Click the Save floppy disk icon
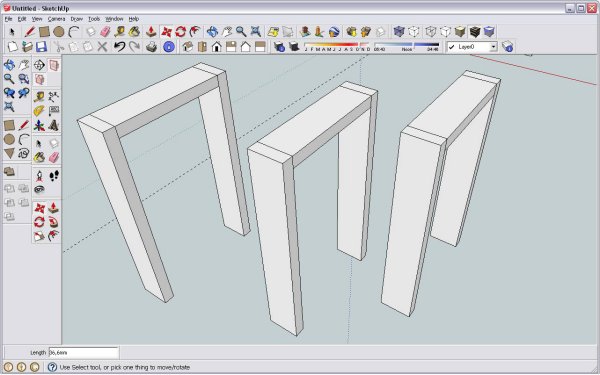 [41, 47]
